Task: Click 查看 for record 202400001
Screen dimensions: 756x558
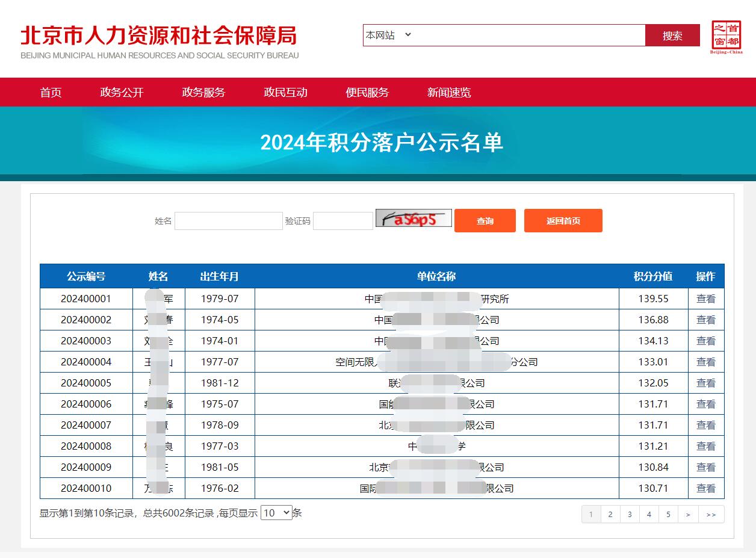Action: pyautogui.click(x=706, y=299)
